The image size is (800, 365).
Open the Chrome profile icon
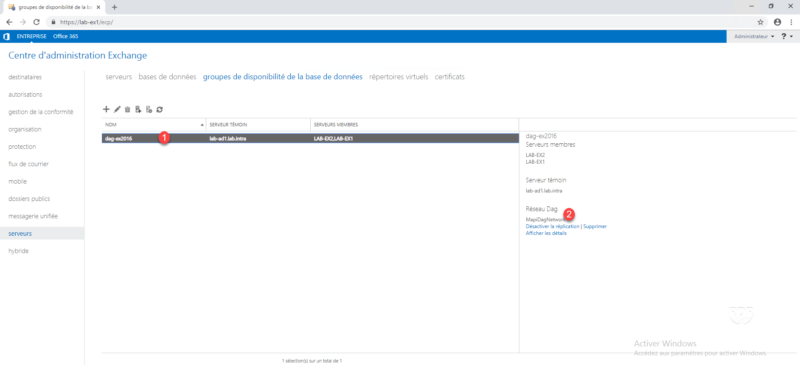tap(777, 22)
